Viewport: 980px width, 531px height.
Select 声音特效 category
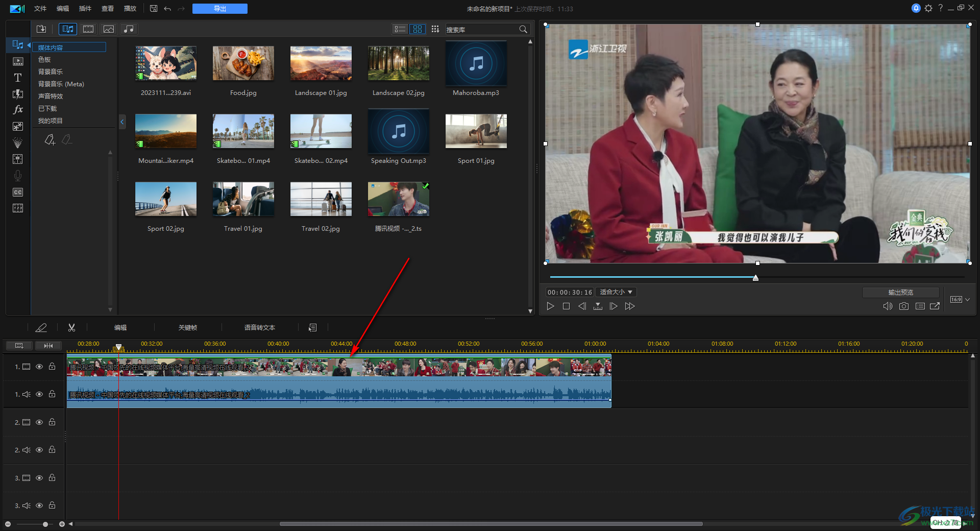(x=51, y=96)
